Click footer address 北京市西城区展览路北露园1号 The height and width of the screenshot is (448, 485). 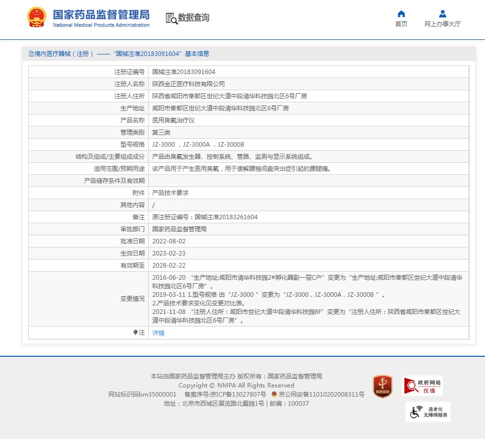(223, 404)
